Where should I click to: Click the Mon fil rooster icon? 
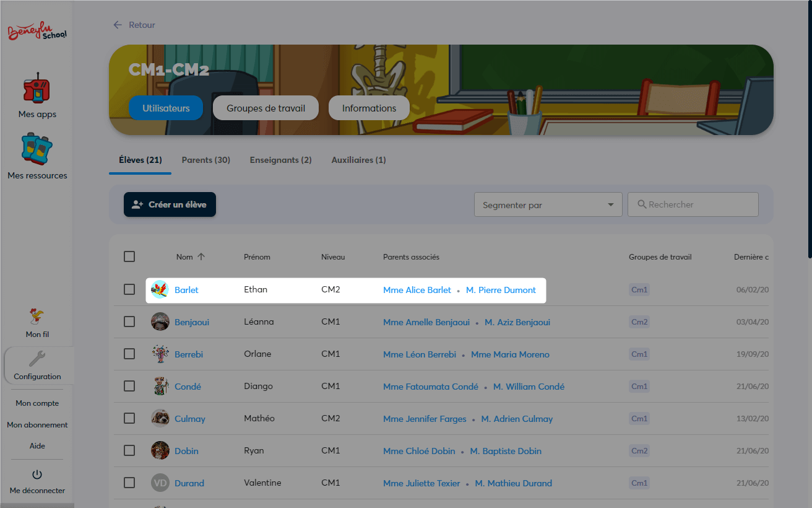pos(37,317)
